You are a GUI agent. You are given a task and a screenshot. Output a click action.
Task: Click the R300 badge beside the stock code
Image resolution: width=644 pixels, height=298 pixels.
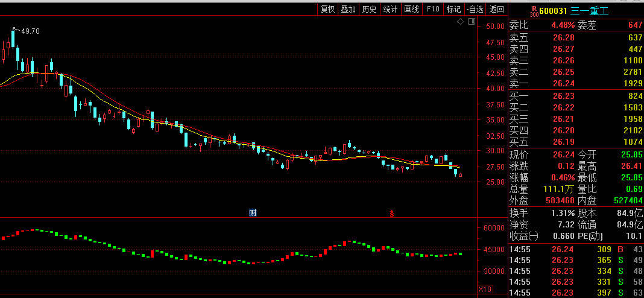point(533,10)
